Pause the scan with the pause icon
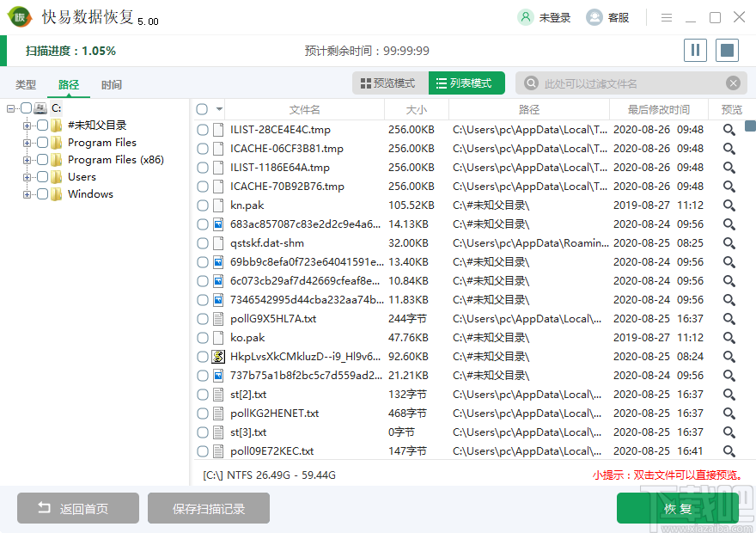Screen dimensions: 756x533 [695, 50]
